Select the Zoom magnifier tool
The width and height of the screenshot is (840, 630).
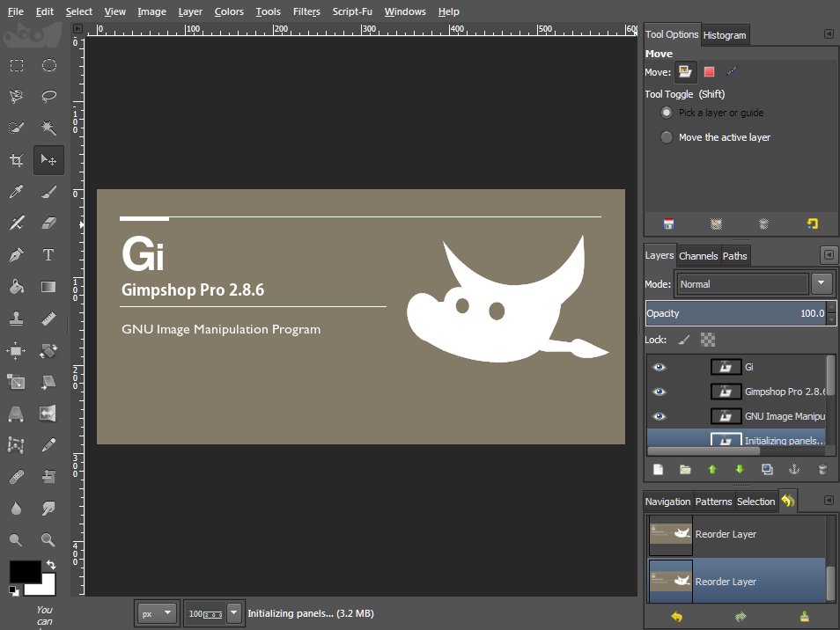pyautogui.click(x=48, y=539)
